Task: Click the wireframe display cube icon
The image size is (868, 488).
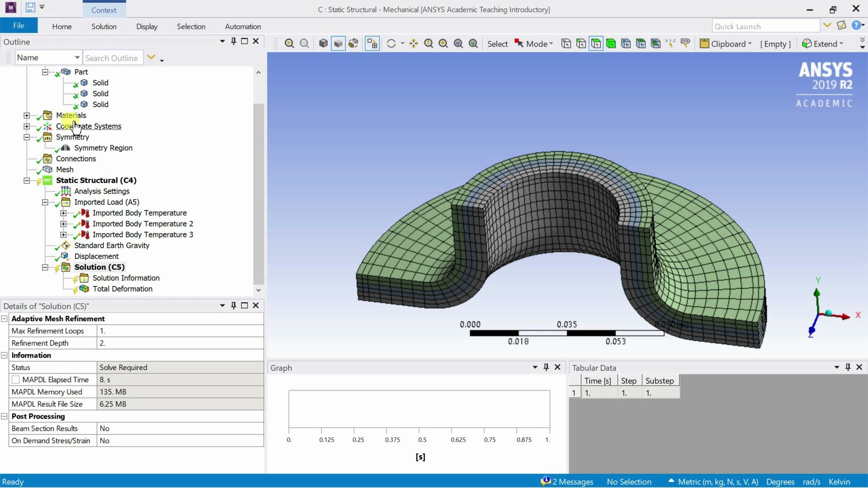Action: click(x=323, y=43)
